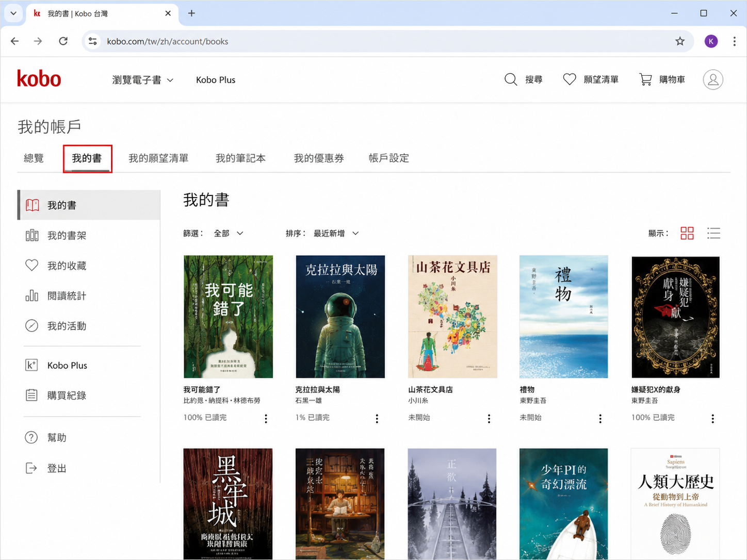Click the 購買紀錄 receipt icon
747x560 pixels.
point(32,396)
